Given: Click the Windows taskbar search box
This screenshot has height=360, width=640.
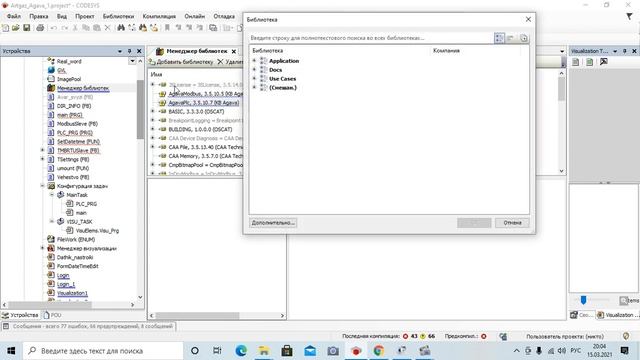Looking at the screenshot, I should tap(103, 351).
